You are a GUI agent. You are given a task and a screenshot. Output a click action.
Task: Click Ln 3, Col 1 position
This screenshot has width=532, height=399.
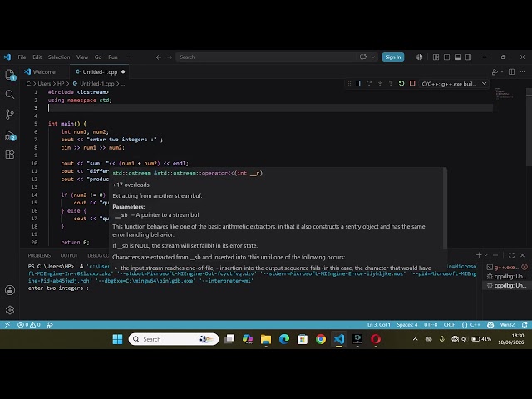coord(379,325)
